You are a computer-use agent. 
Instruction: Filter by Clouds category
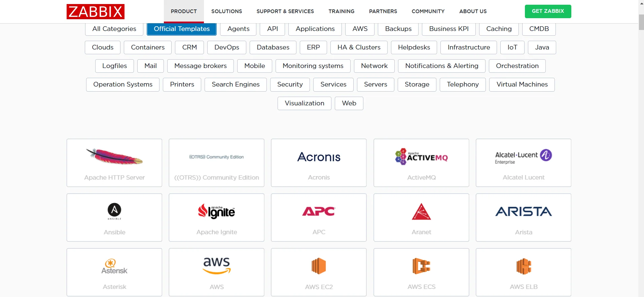point(103,47)
